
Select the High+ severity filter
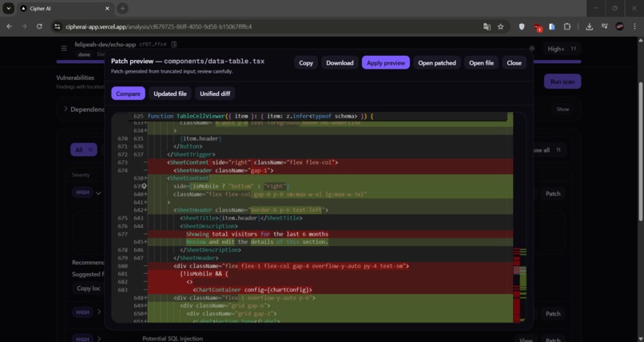click(x=562, y=49)
